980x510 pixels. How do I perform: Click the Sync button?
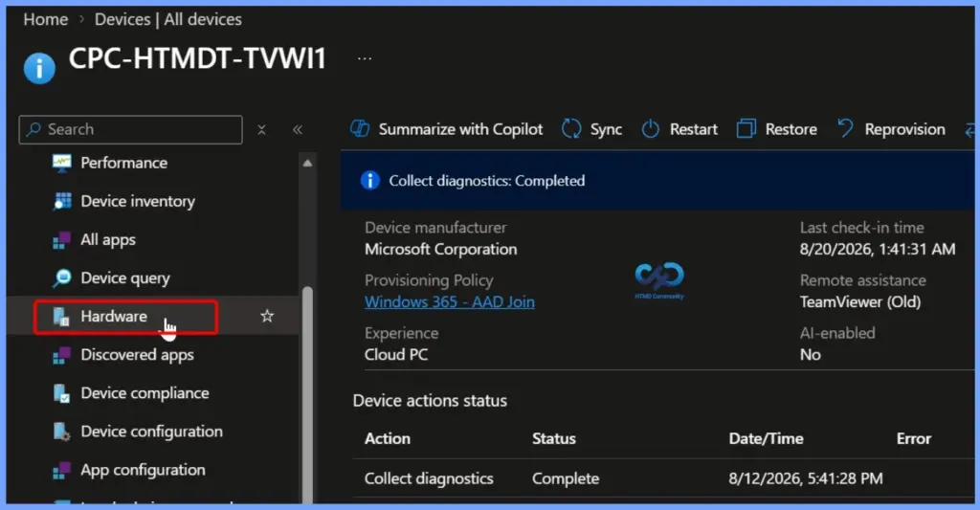(591, 129)
